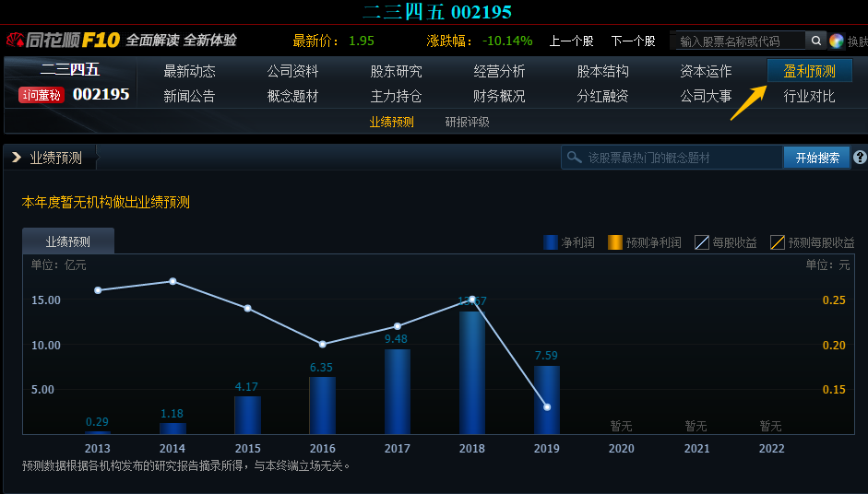The image size is (868, 494).
Task: Select the 业绩预测 chart tab
Action: coord(68,241)
